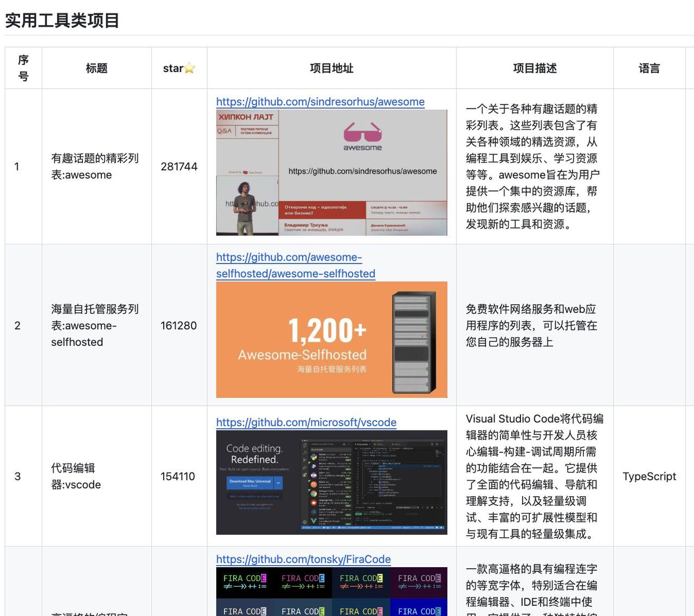The width and height of the screenshot is (694, 616).
Task: Click the 项目地址 column header
Action: coord(331,68)
